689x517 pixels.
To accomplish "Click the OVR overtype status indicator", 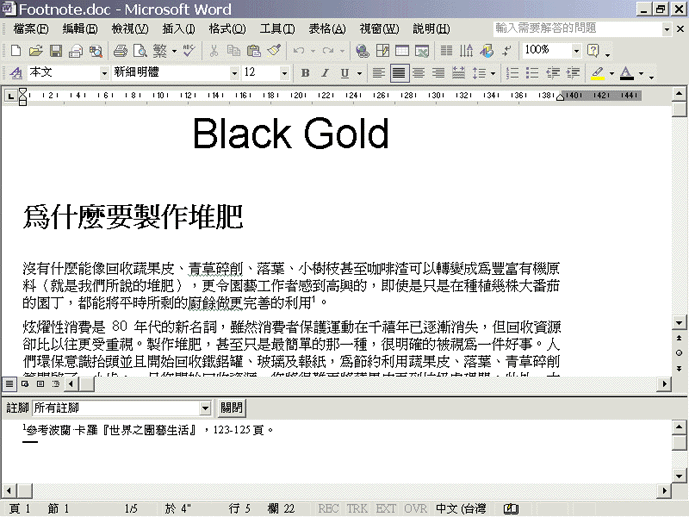I will (415, 509).
